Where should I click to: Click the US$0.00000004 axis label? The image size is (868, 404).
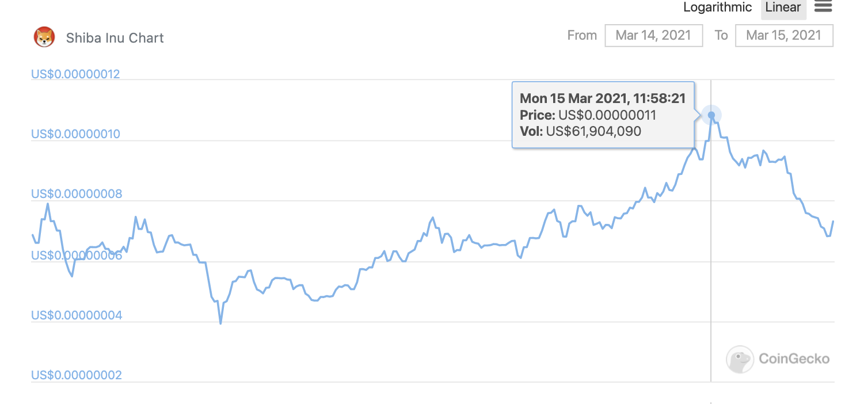(x=77, y=315)
